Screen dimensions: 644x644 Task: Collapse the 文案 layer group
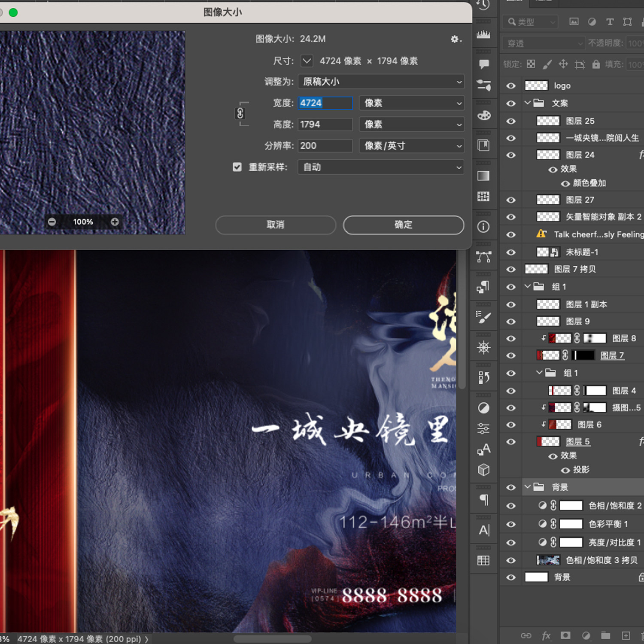click(528, 103)
